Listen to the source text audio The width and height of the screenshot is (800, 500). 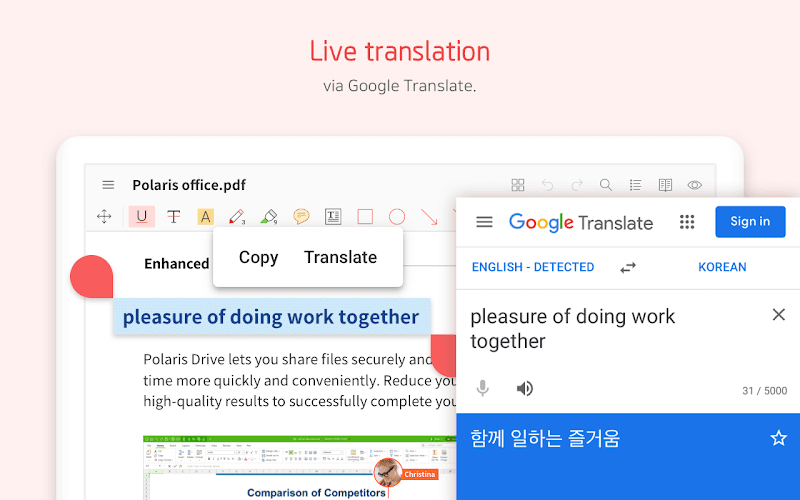524,388
